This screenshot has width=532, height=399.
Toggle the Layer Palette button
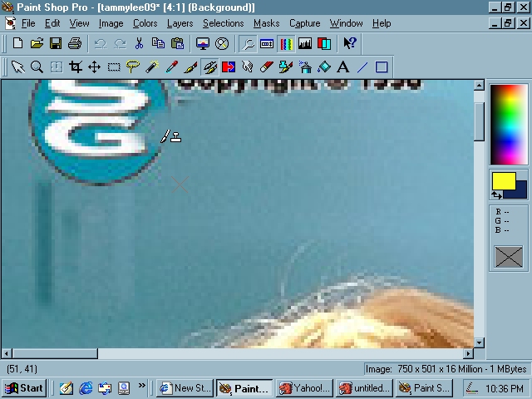tap(324, 43)
